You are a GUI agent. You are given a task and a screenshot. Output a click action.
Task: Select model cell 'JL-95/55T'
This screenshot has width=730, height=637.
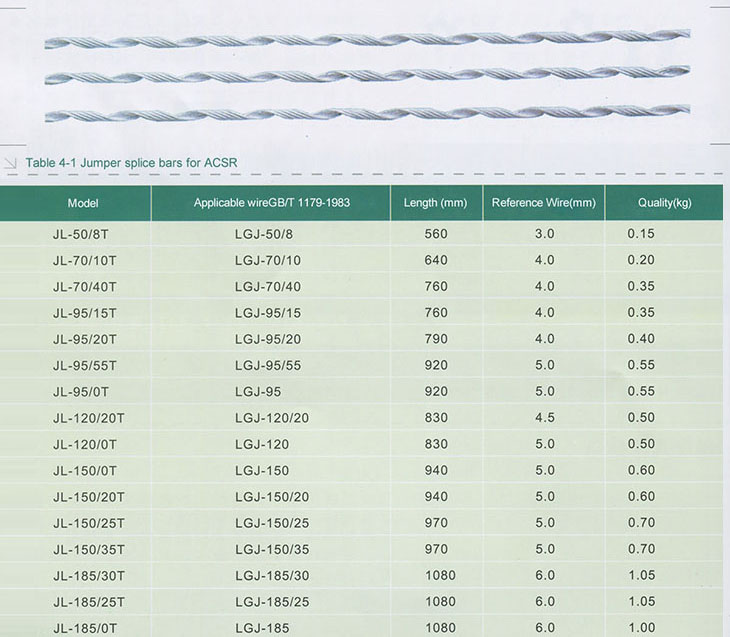tap(84, 366)
